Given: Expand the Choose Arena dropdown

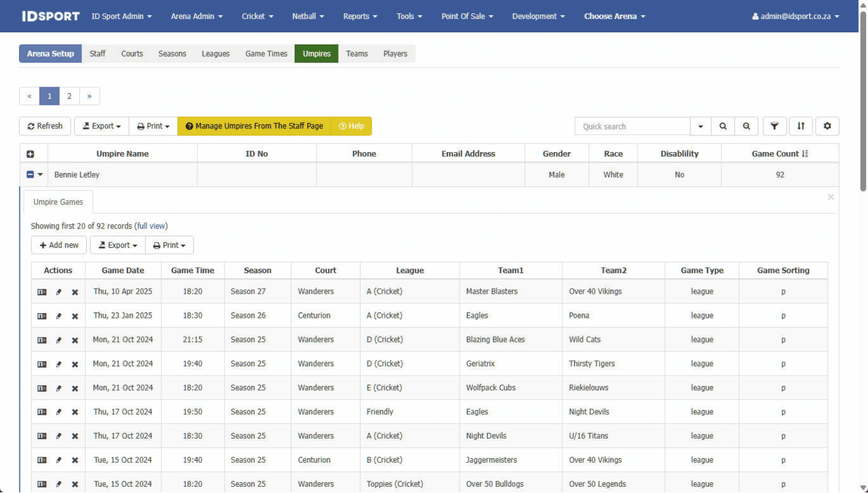Looking at the screenshot, I should pos(614,16).
